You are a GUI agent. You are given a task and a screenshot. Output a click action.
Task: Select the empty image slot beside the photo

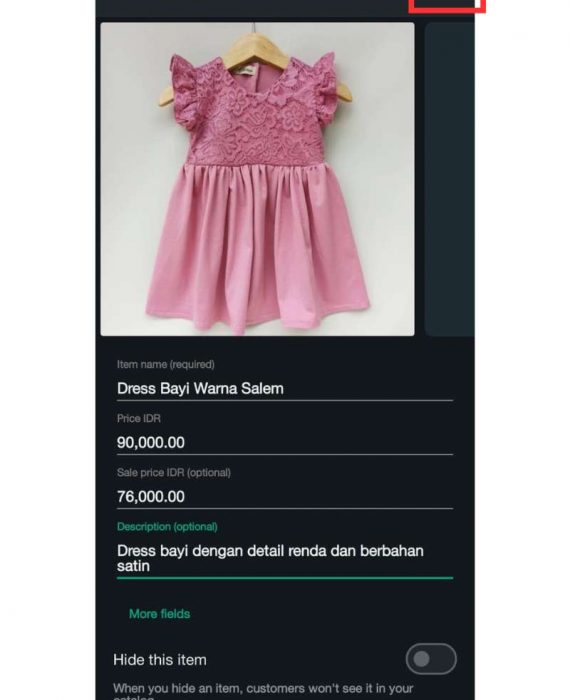449,179
